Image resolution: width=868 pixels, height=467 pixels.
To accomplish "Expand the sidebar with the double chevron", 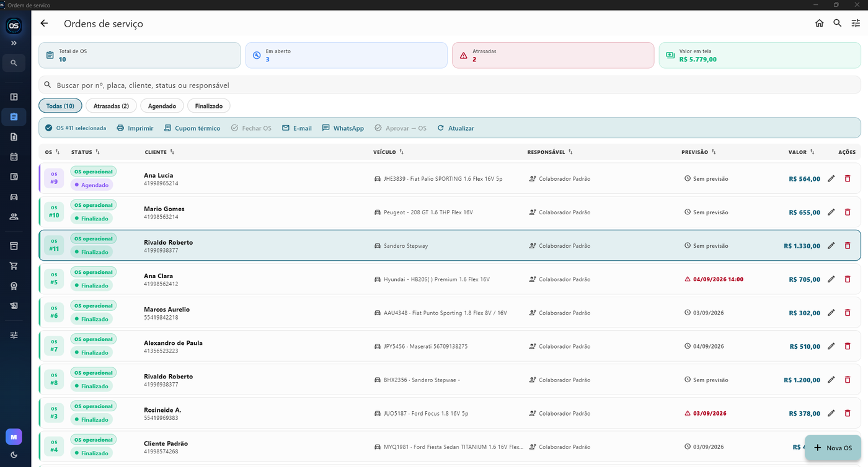I will (14, 43).
